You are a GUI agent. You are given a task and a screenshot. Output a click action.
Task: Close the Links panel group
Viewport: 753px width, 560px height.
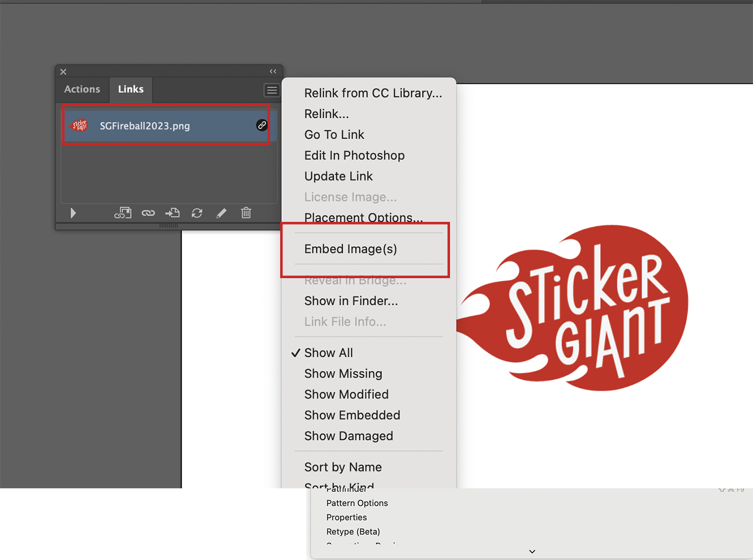click(63, 72)
